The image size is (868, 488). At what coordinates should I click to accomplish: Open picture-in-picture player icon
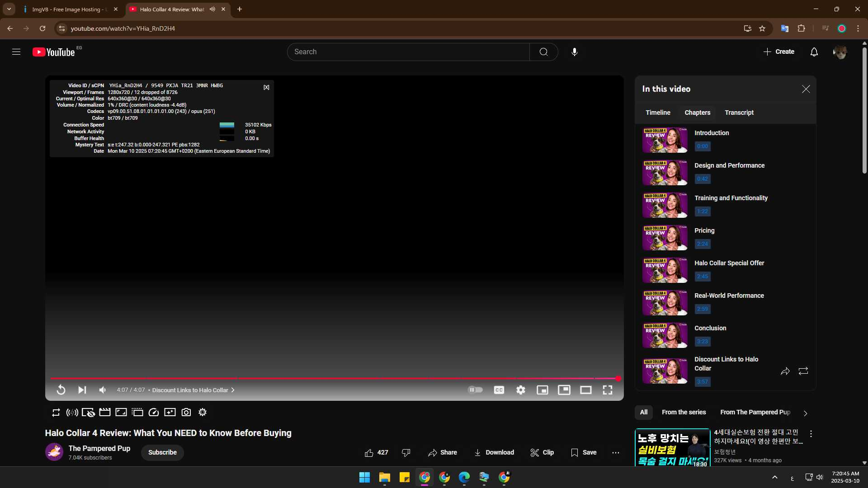click(x=564, y=390)
